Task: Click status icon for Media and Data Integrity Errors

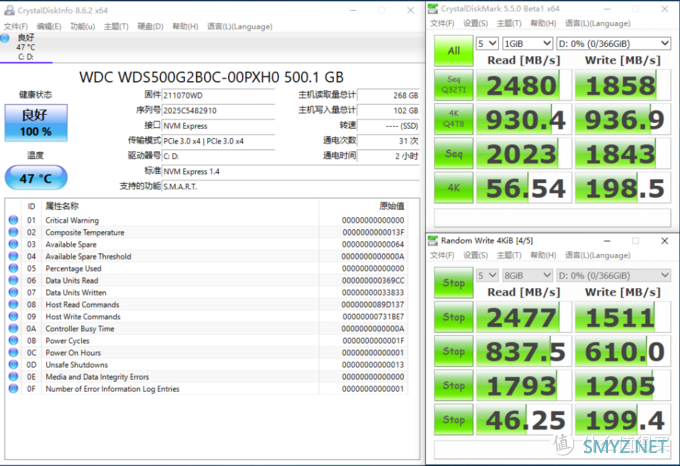Action: (x=13, y=377)
